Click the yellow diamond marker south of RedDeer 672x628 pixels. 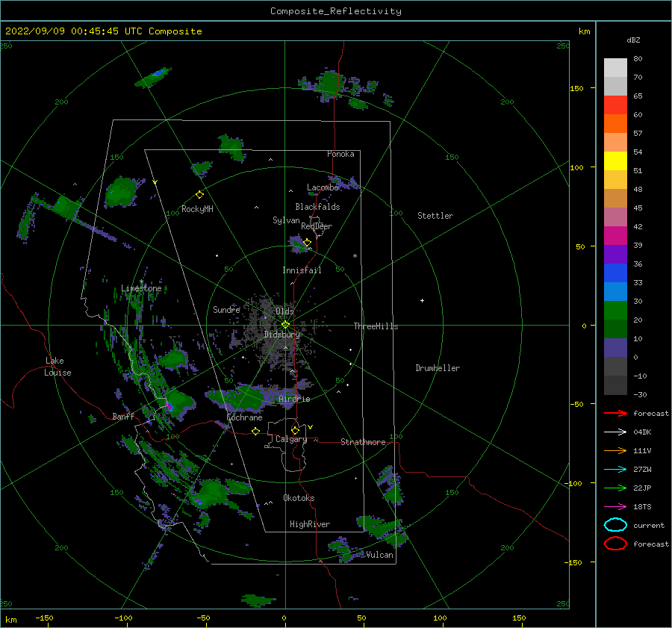click(307, 243)
